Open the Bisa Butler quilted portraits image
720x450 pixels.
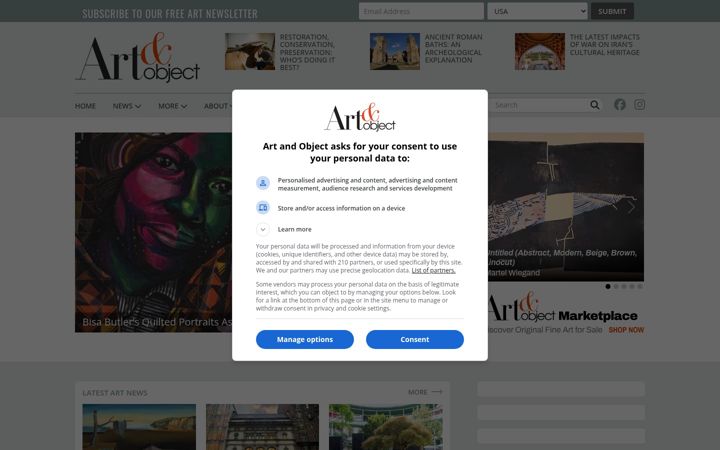coord(153,232)
